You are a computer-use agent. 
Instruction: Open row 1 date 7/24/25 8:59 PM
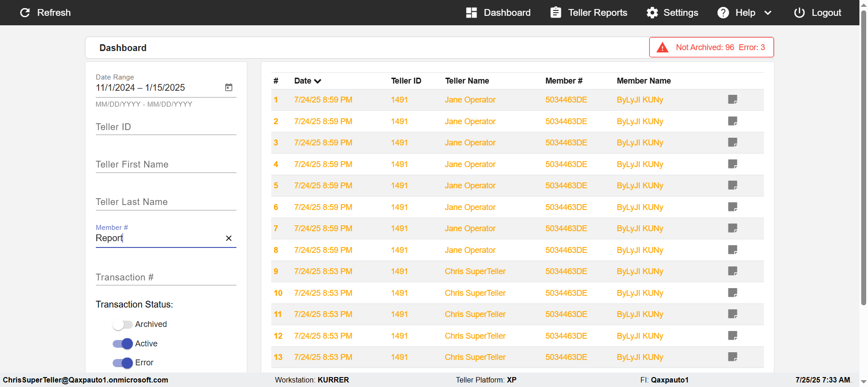(323, 100)
